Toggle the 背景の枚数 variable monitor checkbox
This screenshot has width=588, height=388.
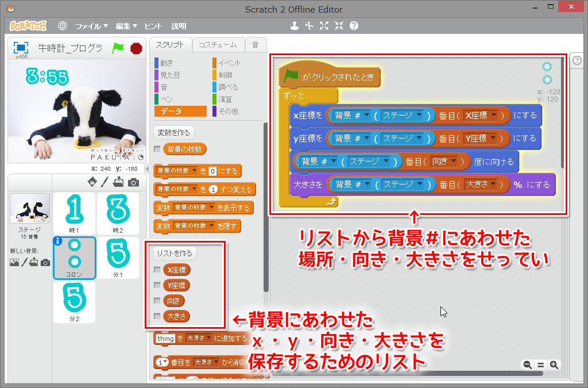(157, 149)
